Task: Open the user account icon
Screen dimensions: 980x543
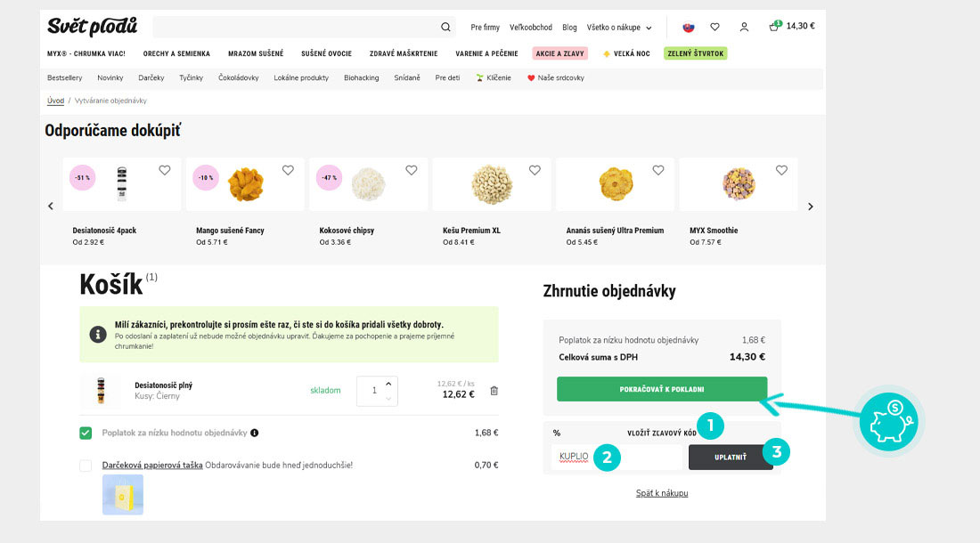Action: pos(744,27)
